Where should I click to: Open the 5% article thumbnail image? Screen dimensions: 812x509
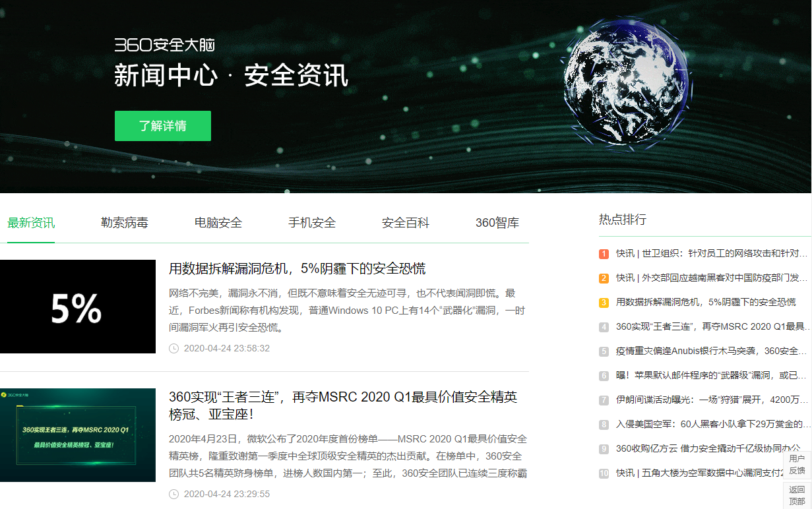78,307
